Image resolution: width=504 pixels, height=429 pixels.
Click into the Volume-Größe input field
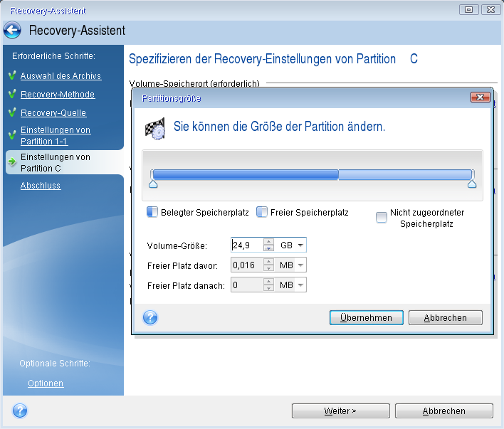(x=246, y=245)
